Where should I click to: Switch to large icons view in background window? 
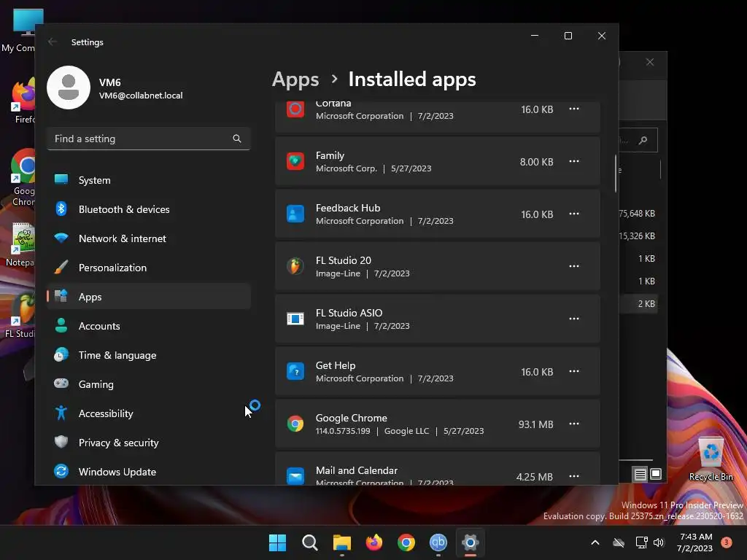point(656,474)
